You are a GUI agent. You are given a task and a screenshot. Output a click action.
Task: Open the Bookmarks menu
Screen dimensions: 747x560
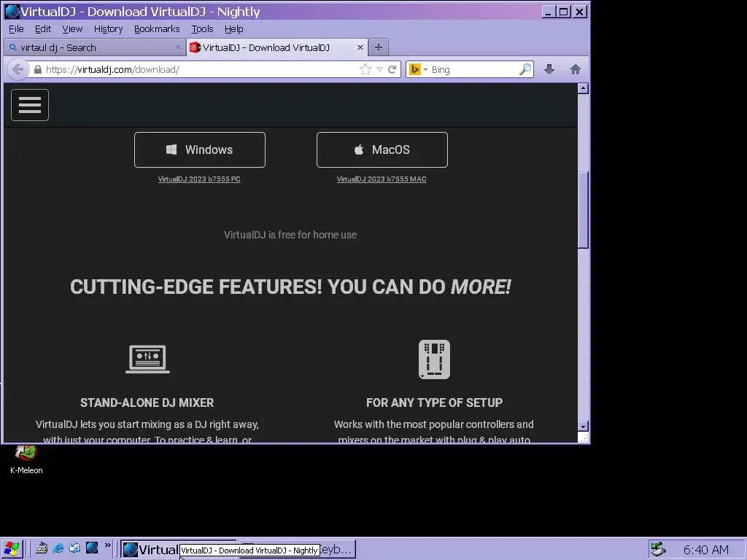157,29
